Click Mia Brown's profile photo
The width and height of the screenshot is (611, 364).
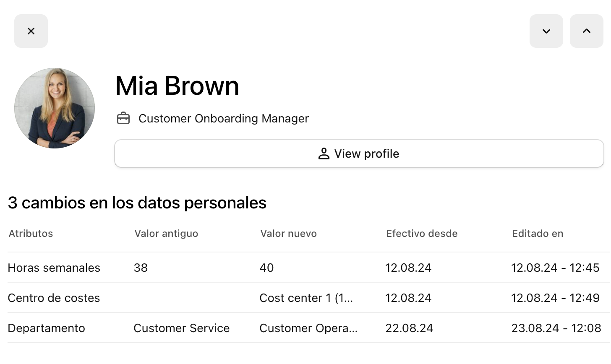55,108
